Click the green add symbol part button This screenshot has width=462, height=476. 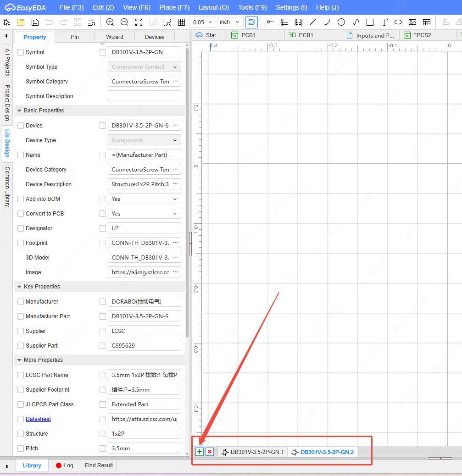tap(200, 452)
